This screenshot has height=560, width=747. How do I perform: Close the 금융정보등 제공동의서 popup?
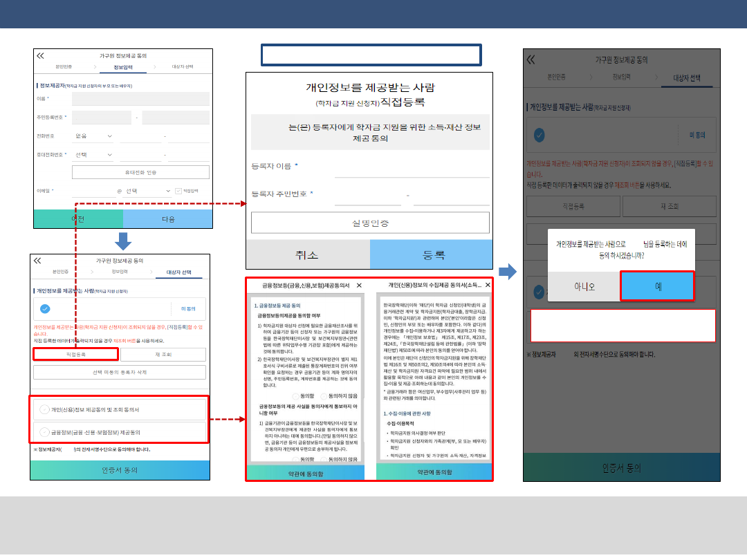tap(358, 285)
